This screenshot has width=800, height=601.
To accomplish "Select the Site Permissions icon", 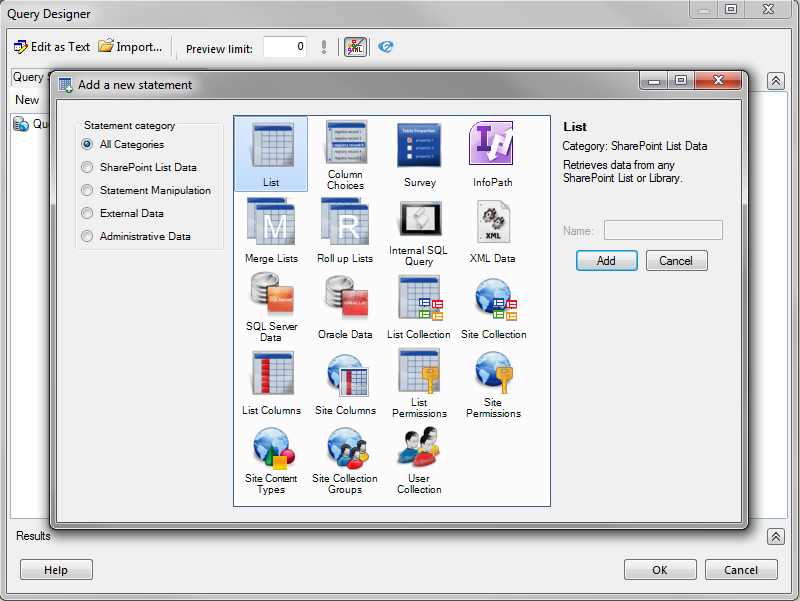I will click(493, 376).
